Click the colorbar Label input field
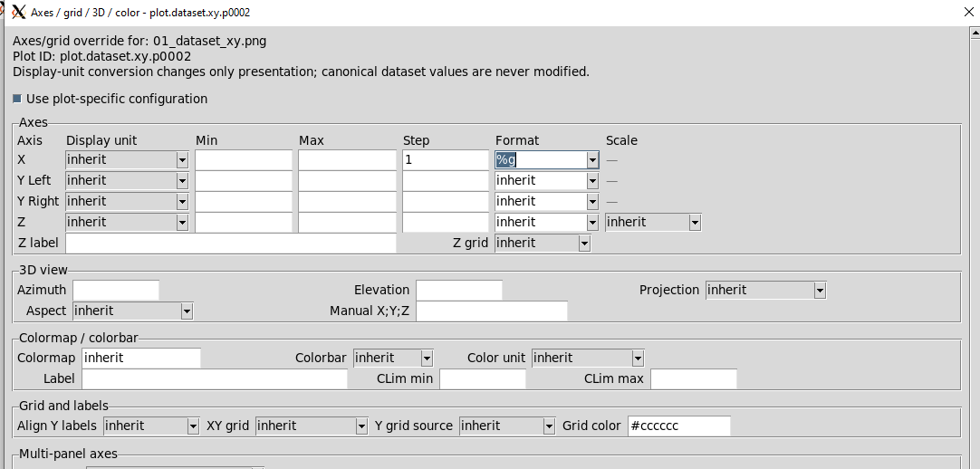980x469 pixels. (x=215, y=378)
